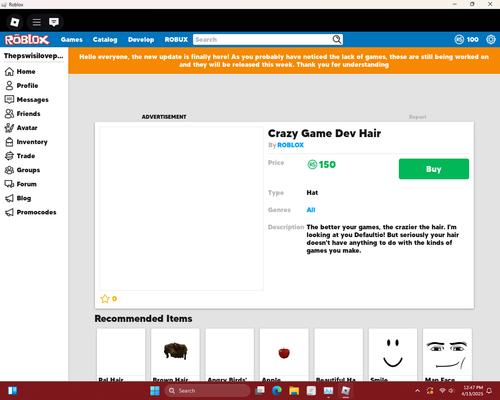500x400 pixels.
Task: Click the Trade icon in sidebar
Action: 9,156
